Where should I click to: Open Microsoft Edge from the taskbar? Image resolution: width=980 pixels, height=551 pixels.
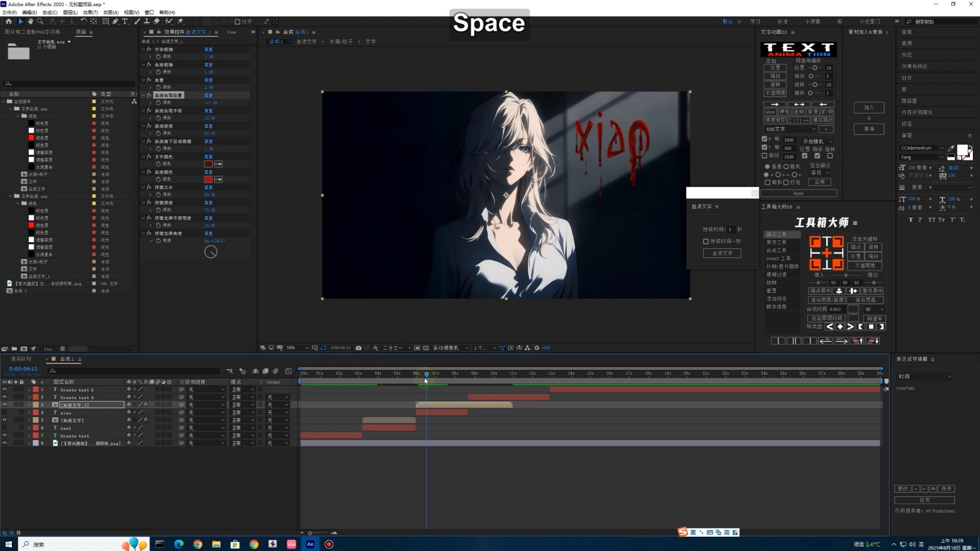[179, 544]
